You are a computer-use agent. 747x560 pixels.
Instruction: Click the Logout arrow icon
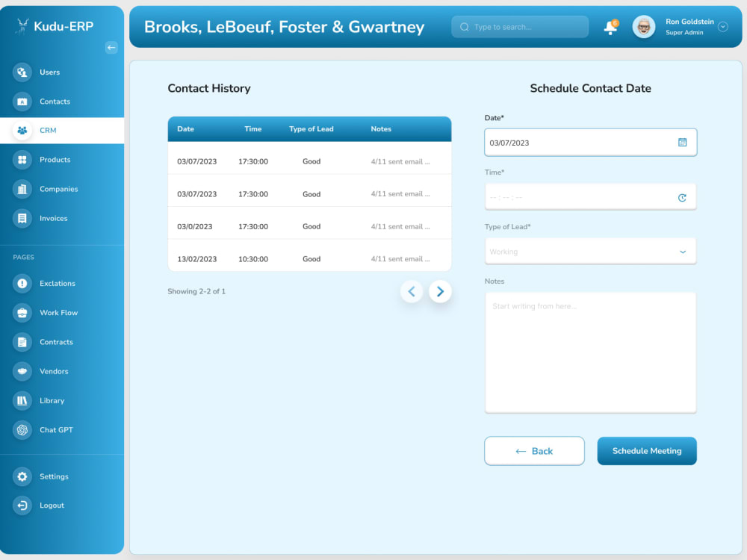coord(22,505)
